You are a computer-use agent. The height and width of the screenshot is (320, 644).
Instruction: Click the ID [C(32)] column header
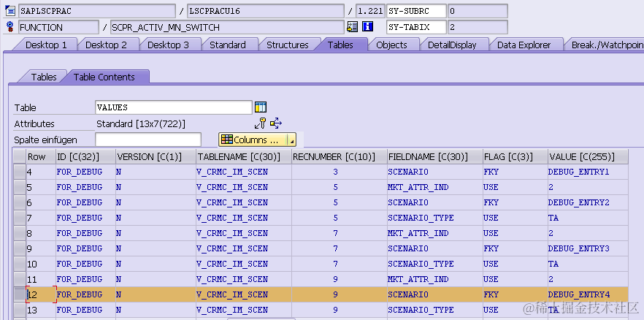point(85,156)
